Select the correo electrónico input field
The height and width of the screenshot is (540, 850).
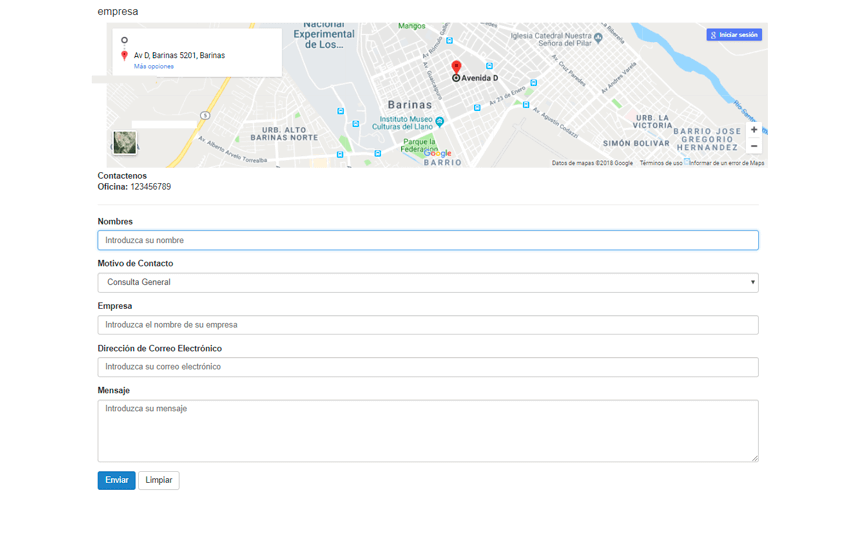[428, 367]
